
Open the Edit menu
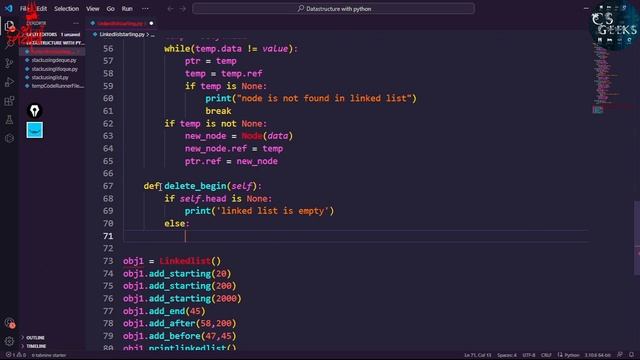pos(41,9)
